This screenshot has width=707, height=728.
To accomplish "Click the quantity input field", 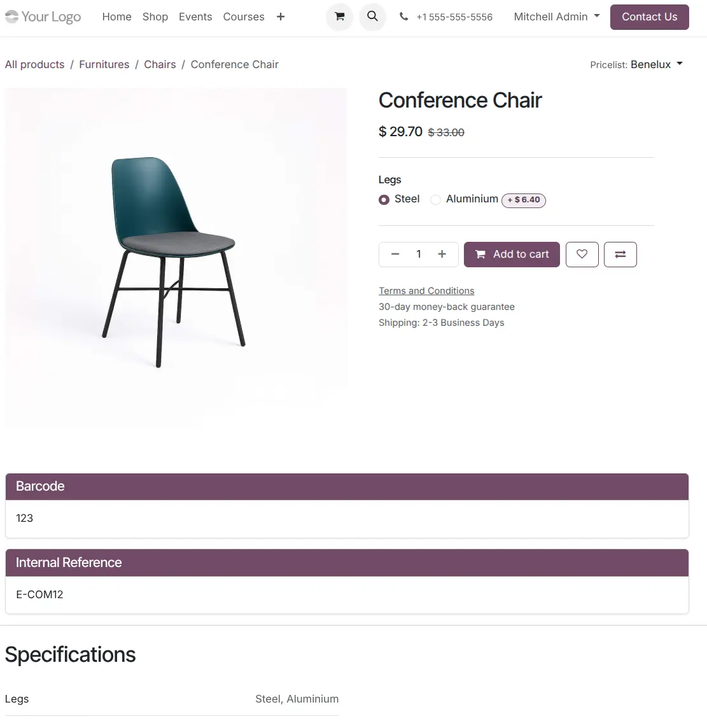I will point(419,255).
